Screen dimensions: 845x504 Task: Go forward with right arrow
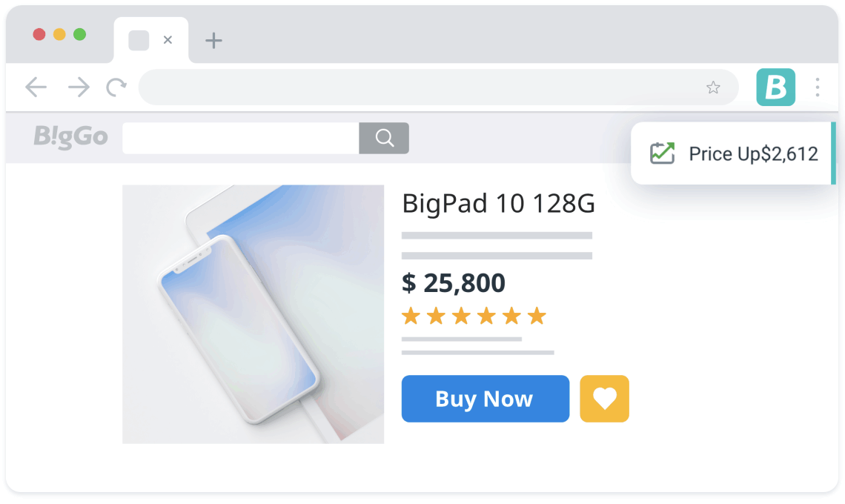click(x=79, y=87)
